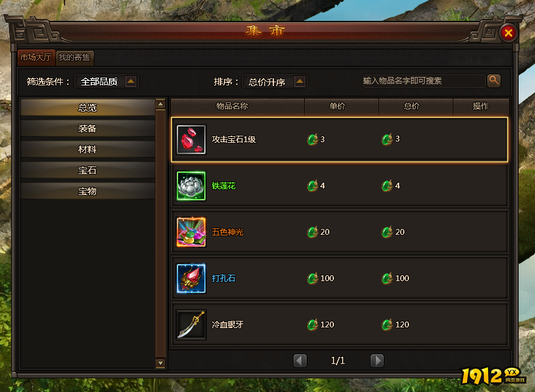The height and width of the screenshot is (392, 535).
Task: Click the 铁莲花 lotus item icon
Action: click(191, 186)
